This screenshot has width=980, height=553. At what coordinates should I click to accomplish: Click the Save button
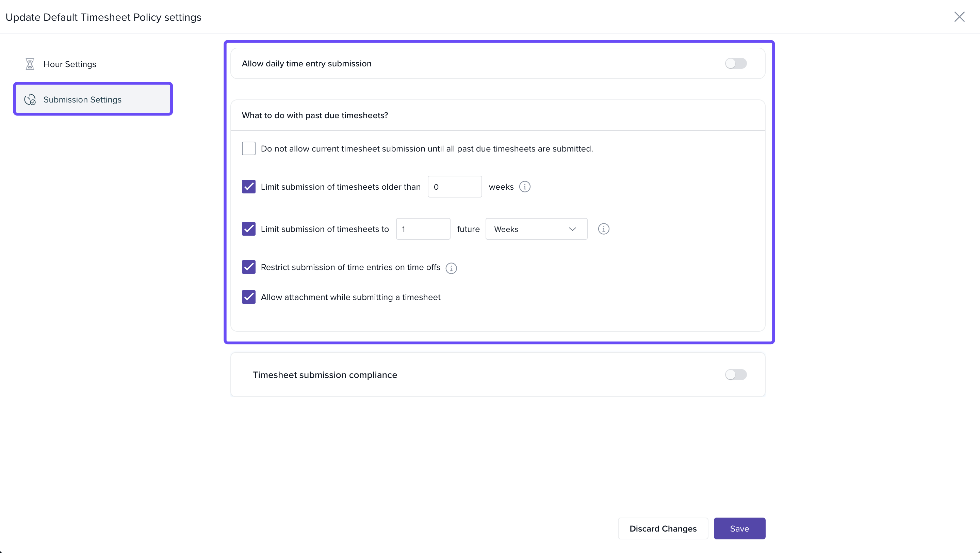pos(739,528)
